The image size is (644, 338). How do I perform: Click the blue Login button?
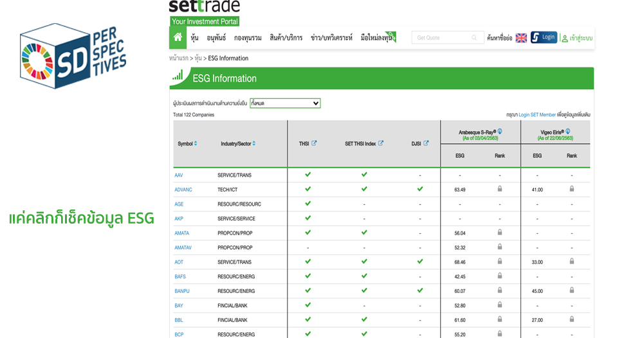[x=544, y=37]
